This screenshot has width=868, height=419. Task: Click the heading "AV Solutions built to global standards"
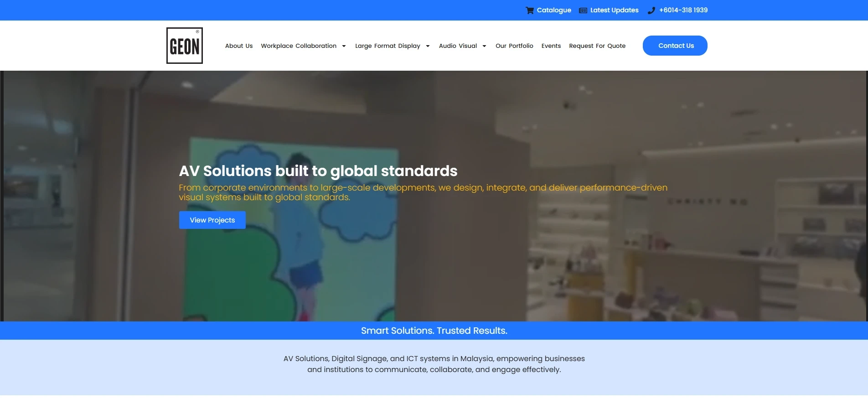coord(318,171)
